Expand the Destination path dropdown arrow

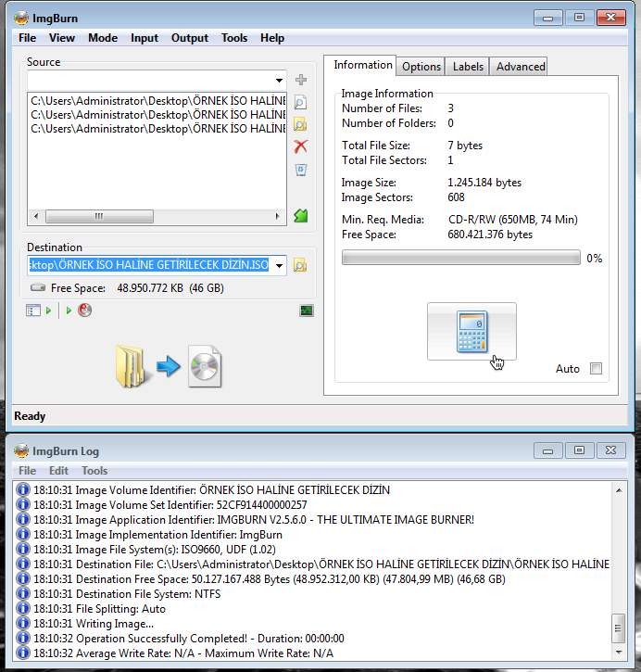click(x=279, y=265)
